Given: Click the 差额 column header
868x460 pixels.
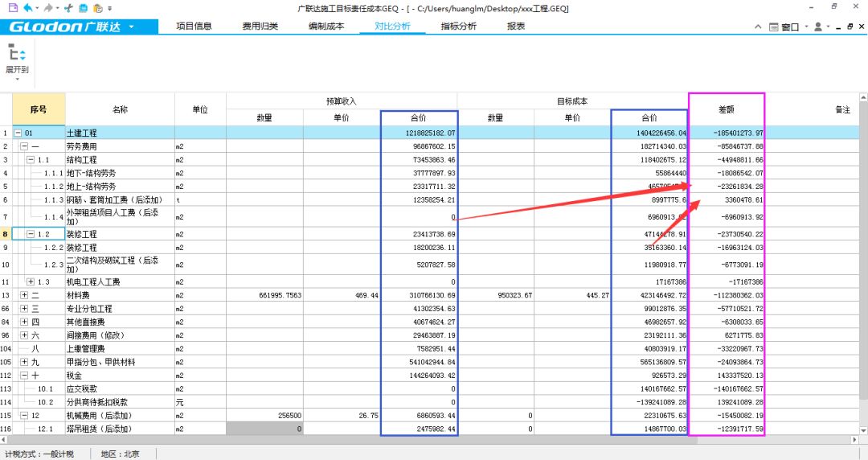Looking at the screenshot, I should [x=726, y=109].
